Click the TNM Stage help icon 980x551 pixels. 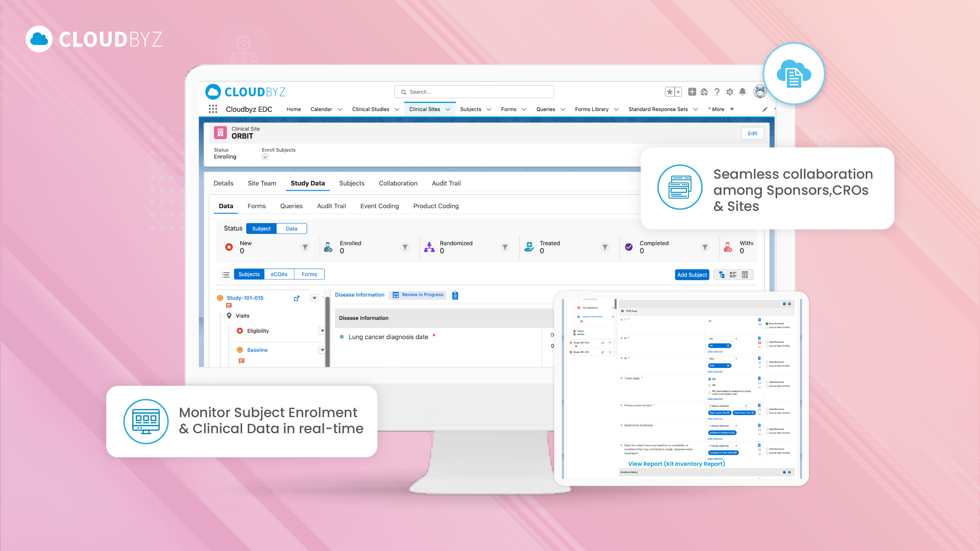click(x=623, y=311)
